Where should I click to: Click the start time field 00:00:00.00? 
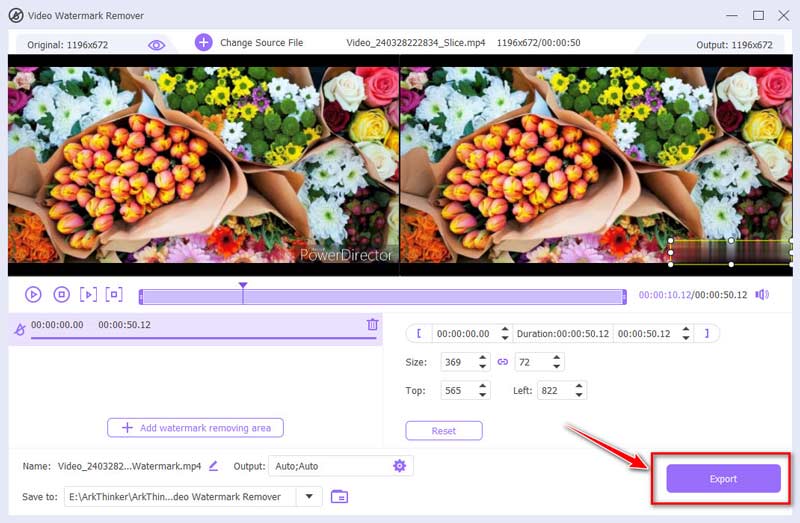point(463,334)
